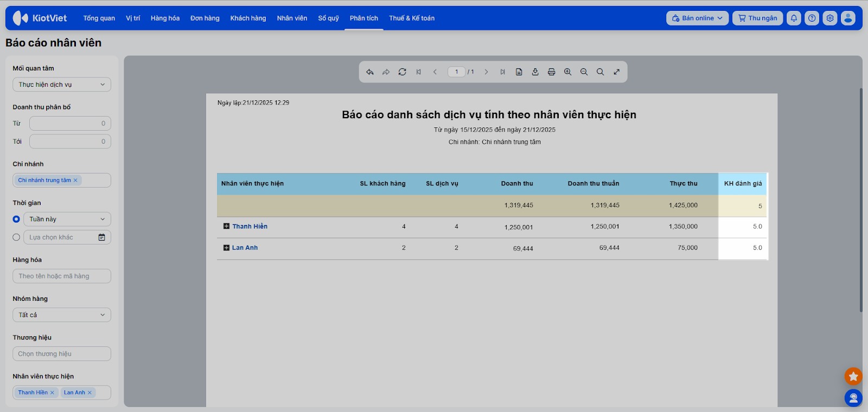
Task: Open the calendar for Lựa chọn khác
Action: [101, 237]
